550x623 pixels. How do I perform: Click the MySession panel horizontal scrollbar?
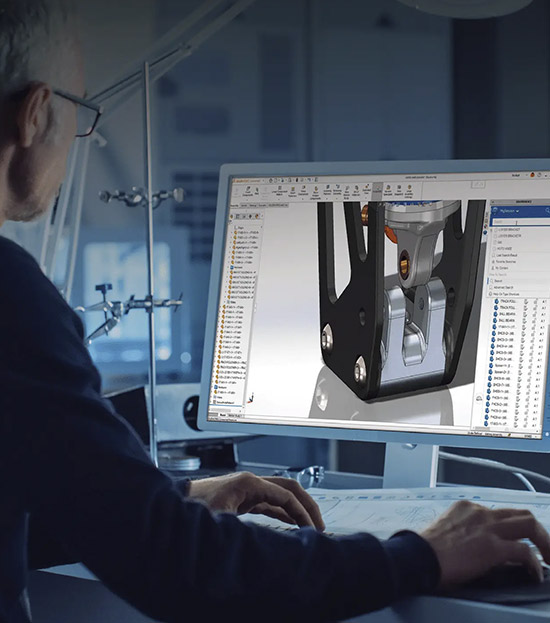click(505, 430)
